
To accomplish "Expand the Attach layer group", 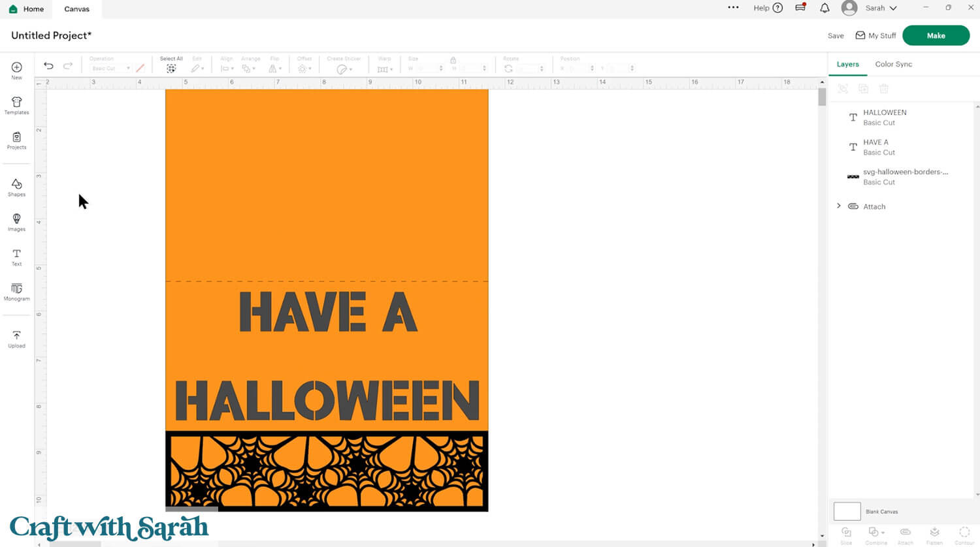I will pyautogui.click(x=839, y=206).
